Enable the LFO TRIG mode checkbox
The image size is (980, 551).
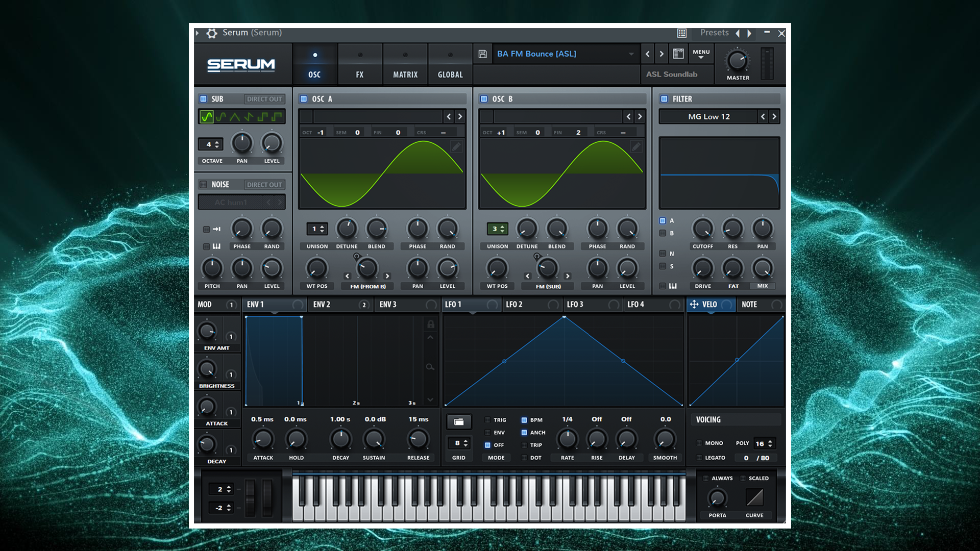(487, 420)
